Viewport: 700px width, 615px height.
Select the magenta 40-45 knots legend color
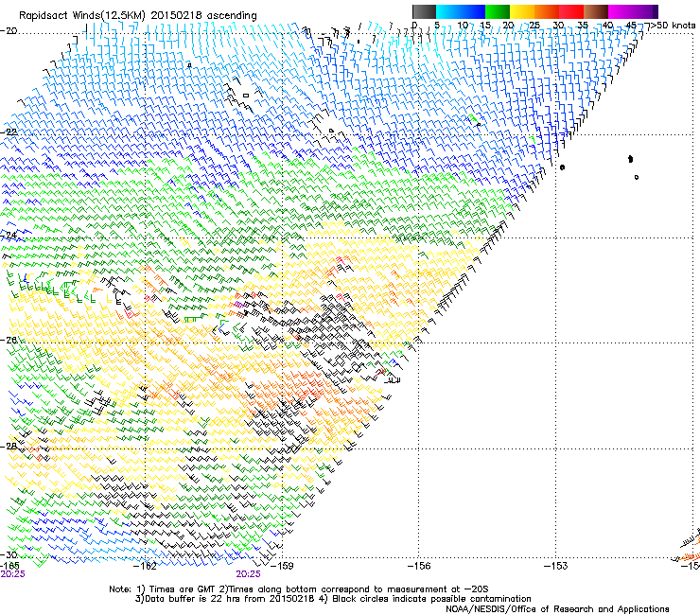point(621,11)
